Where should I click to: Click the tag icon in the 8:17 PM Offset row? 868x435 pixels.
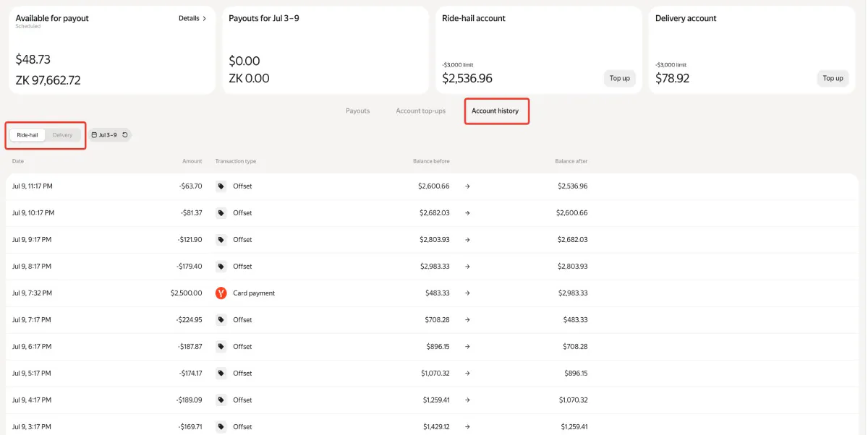[221, 267]
